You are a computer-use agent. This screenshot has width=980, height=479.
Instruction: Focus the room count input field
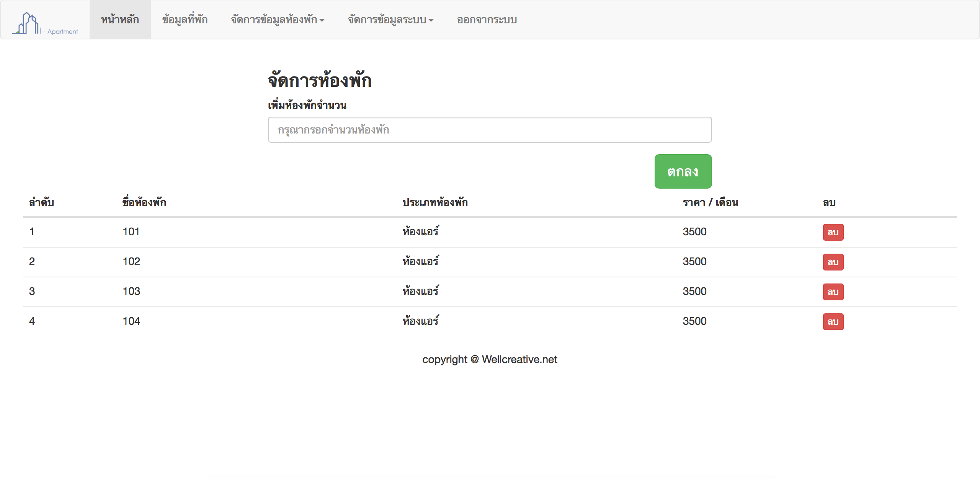click(x=490, y=130)
